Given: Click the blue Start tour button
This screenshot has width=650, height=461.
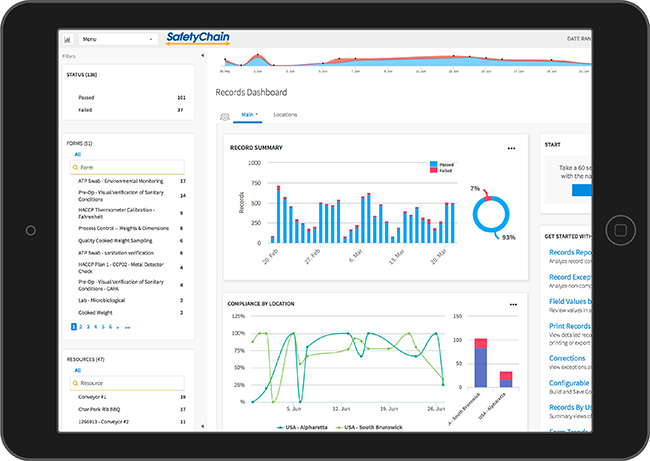Looking at the screenshot, I should [582, 190].
